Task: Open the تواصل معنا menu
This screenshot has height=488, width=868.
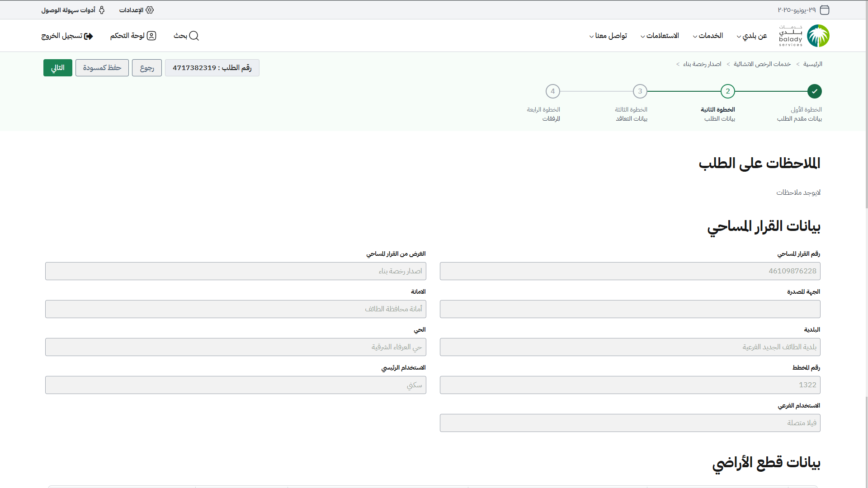Action: point(608,36)
